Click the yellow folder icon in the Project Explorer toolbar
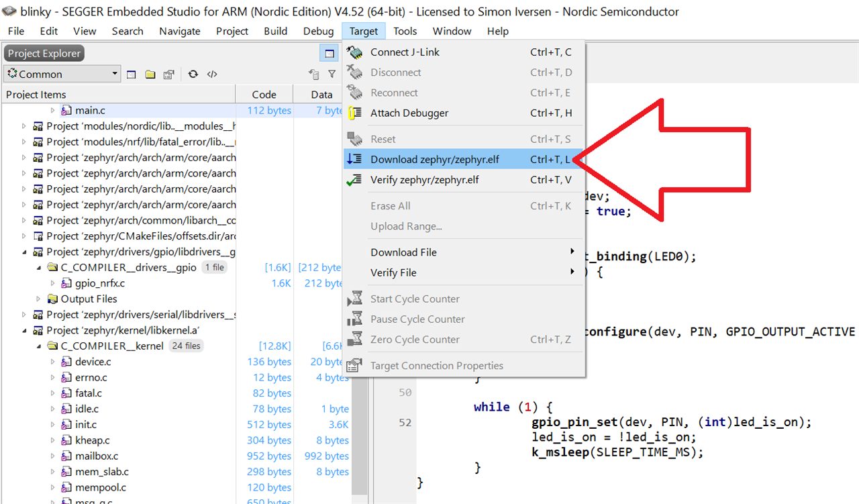 (x=150, y=74)
